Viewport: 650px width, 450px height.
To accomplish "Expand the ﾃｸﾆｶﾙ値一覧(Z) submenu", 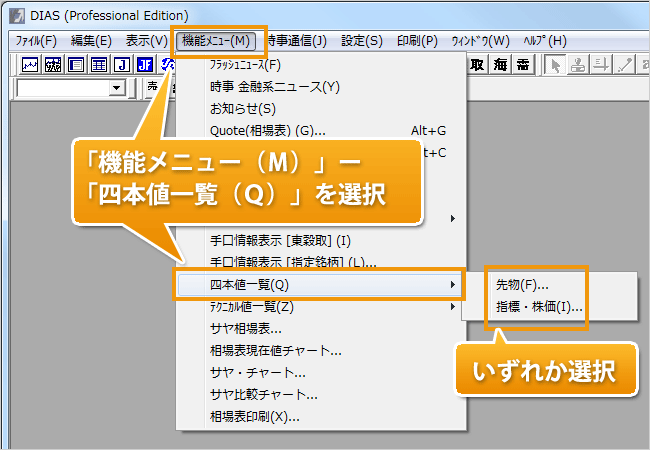I will coord(320,306).
